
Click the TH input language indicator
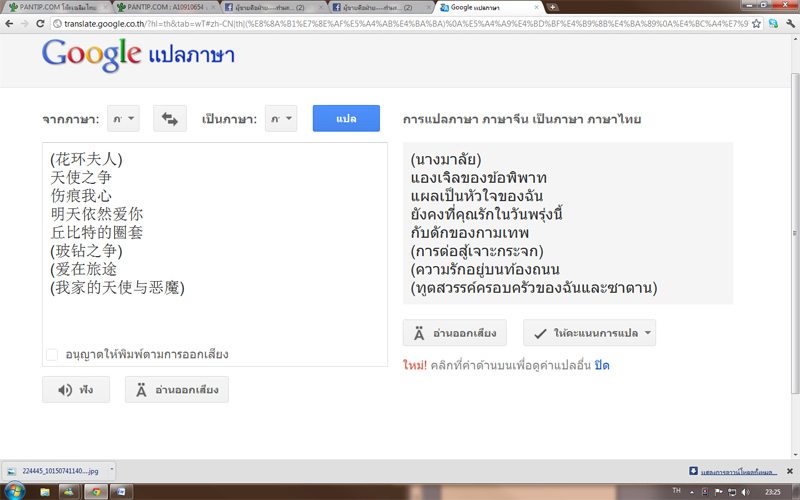(x=677, y=491)
